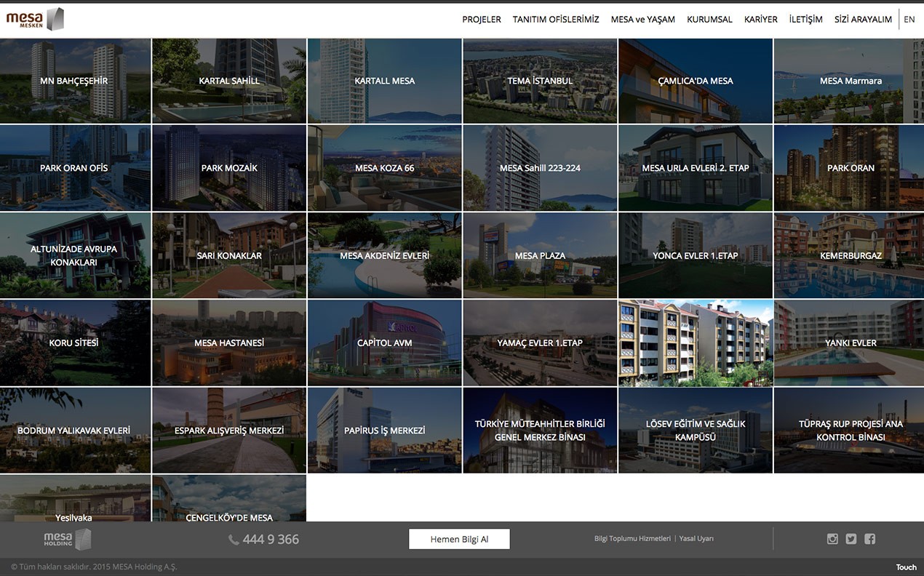The width and height of the screenshot is (924, 576).
Task: View CAPİTOL AVM project tile
Action: click(384, 343)
